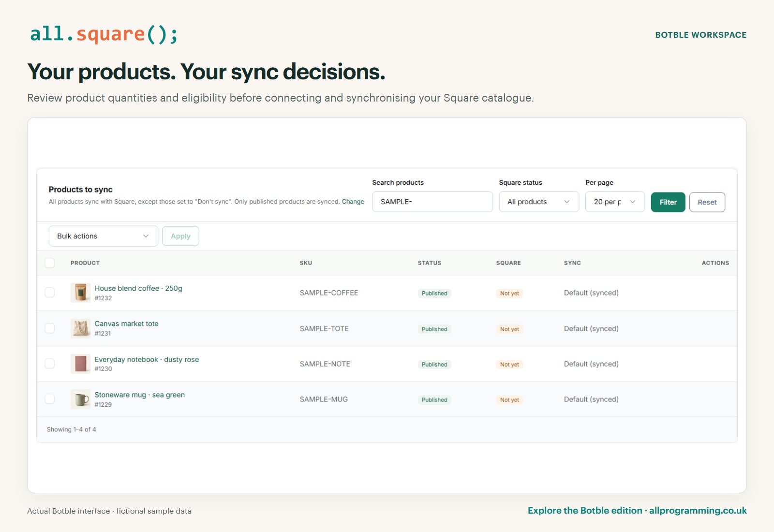
Task: Click SKU cell SAMPLE-COFFEE
Action: [x=329, y=293]
